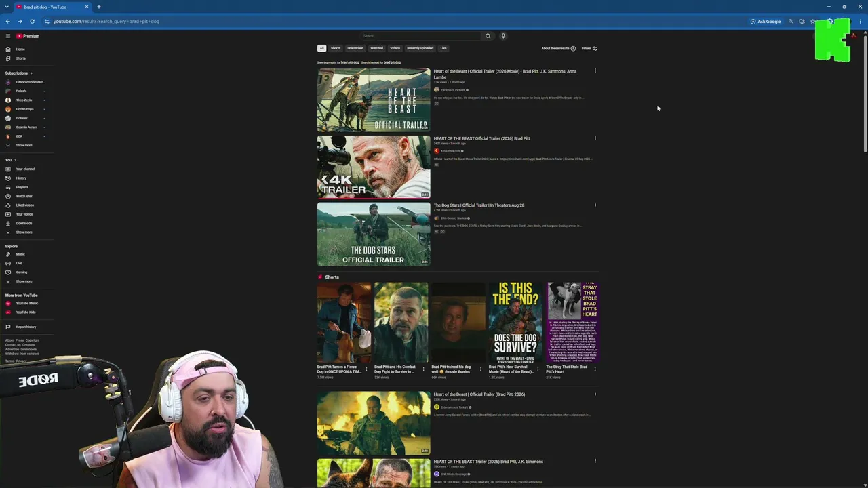Open Paramount Pictures channel link
This screenshot has height=488, width=868.
tap(452, 90)
